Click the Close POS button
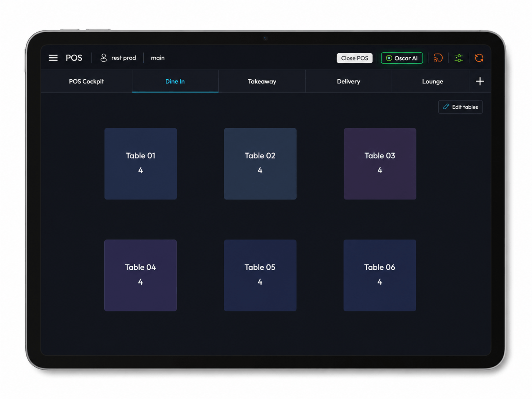The width and height of the screenshot is (532, 399). pyautogui.click(x=355, y=58)
